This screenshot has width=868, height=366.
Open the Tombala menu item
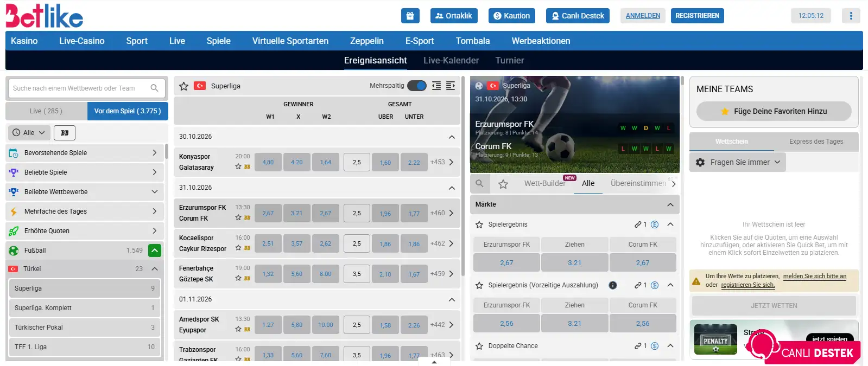tap(473, 41)
